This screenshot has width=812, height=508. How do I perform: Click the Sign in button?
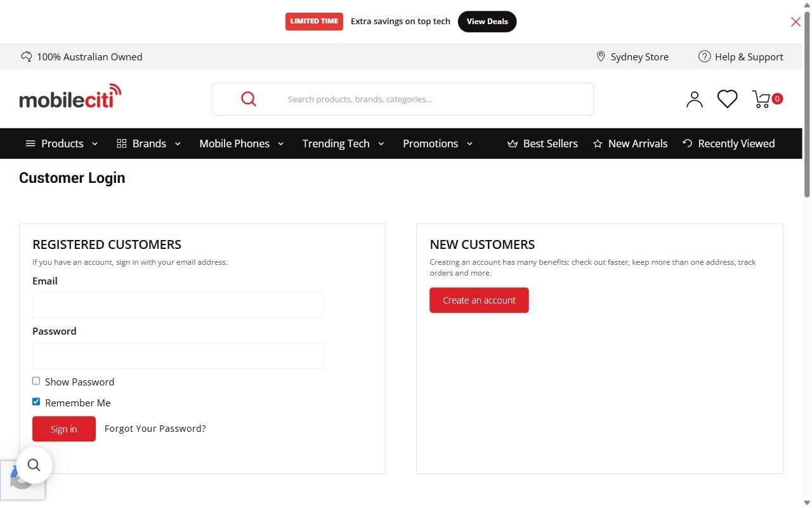coord(64,429)
